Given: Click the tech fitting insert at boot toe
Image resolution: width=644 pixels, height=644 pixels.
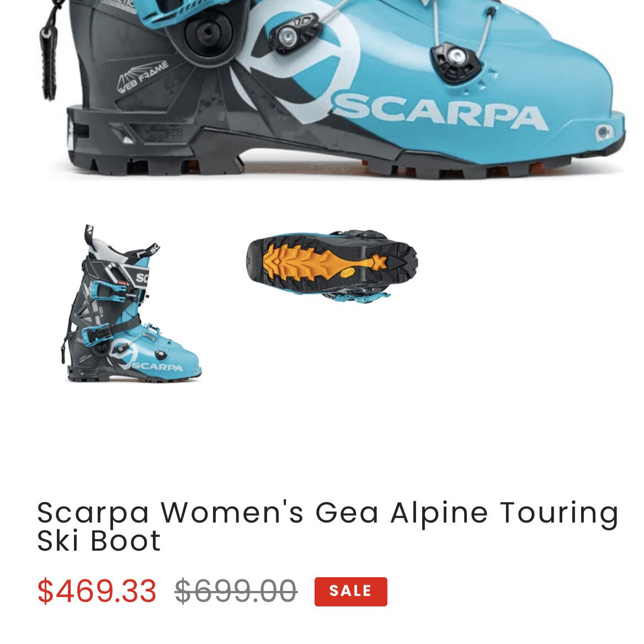Looking at the screenshot, I should (x=604, y=132).
